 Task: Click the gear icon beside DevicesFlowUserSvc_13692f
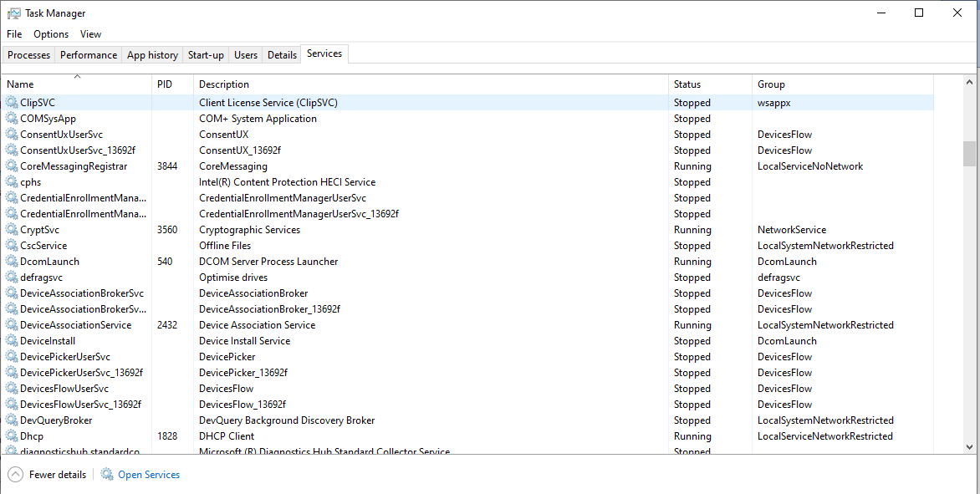[11, 404]
